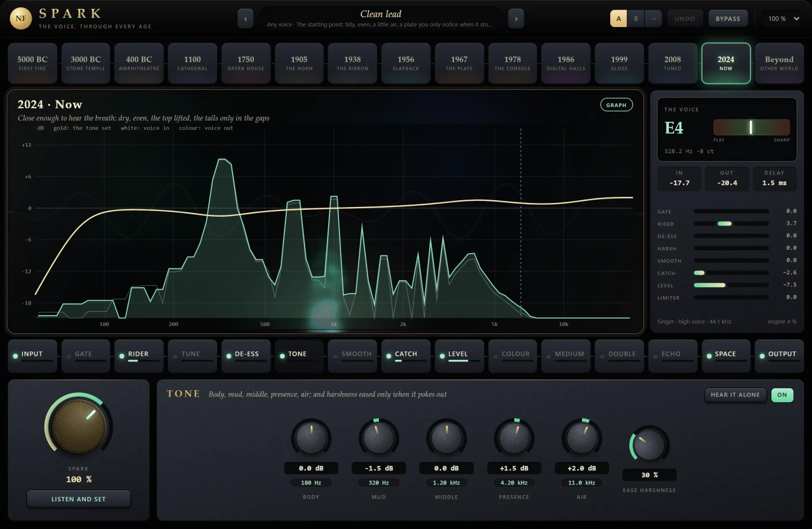The height and width of the screenshot is (529, 812).
Task: Click the NF logo badge
Action: pos(21,19)
